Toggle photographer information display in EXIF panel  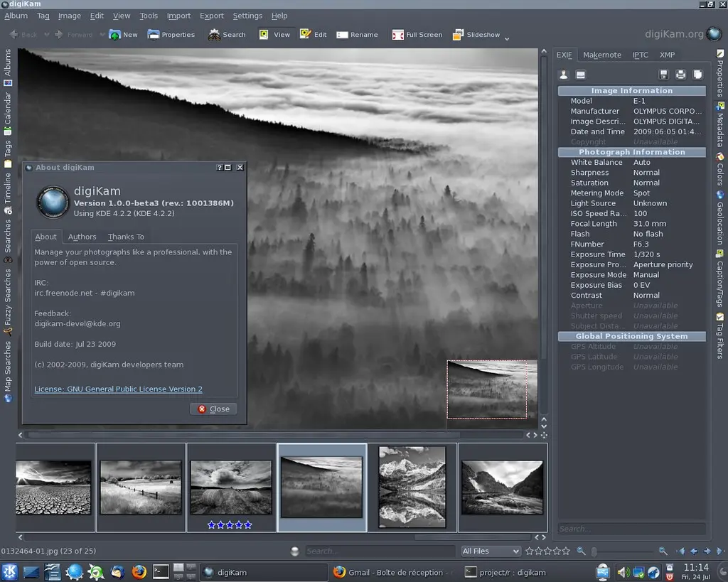tap(564, 75)
